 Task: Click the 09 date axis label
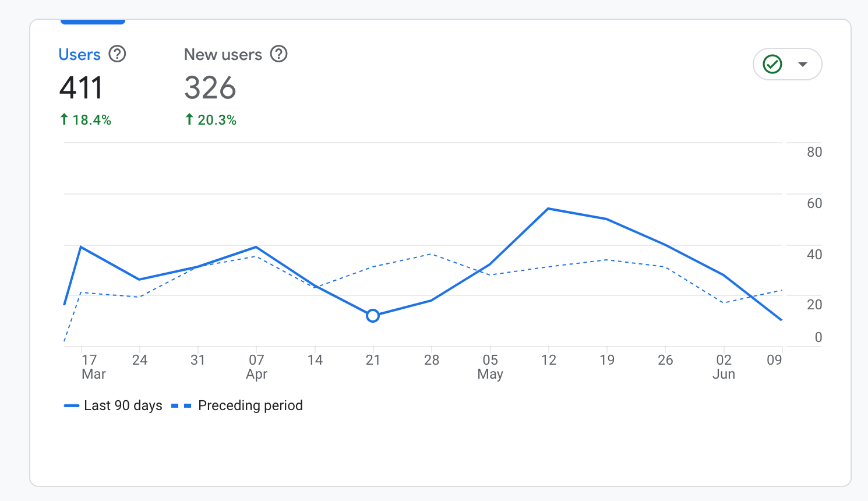(774, 360)
